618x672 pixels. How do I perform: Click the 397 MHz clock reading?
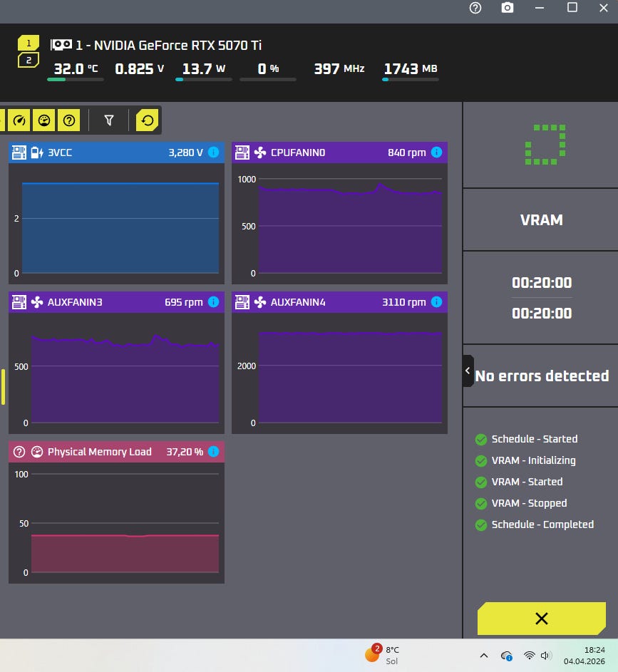coord(339,68)
